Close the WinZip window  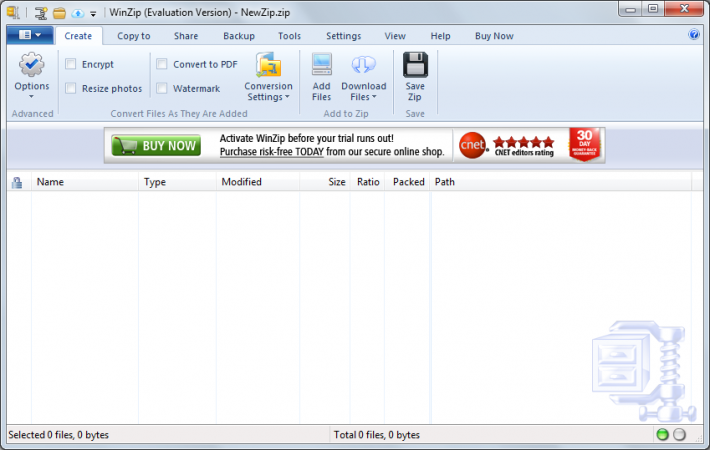coord(684,9)
